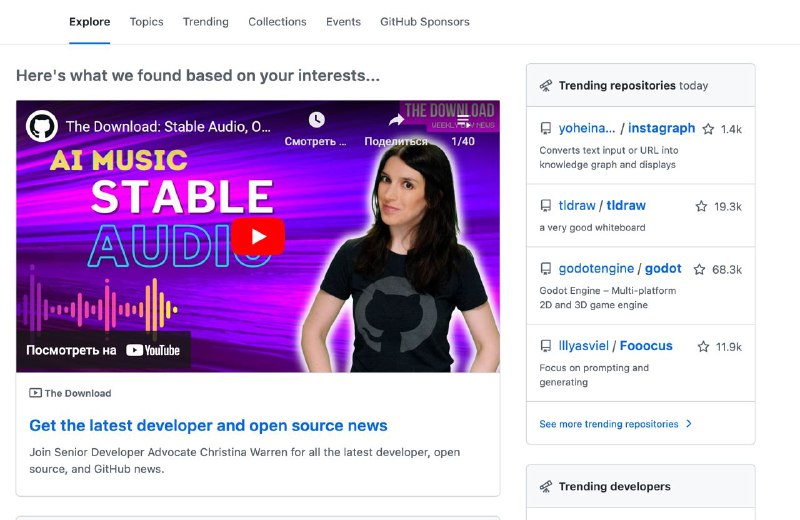Click the video thumbnail of Christina Warren
The image size is (800, 520).
258,236
